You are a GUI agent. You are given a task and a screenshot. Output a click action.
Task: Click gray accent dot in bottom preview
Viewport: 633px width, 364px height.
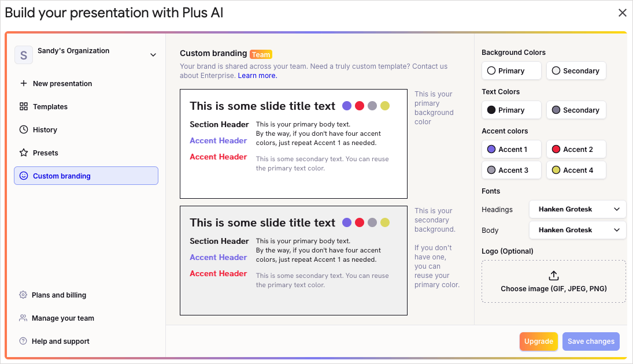[372, 222]
